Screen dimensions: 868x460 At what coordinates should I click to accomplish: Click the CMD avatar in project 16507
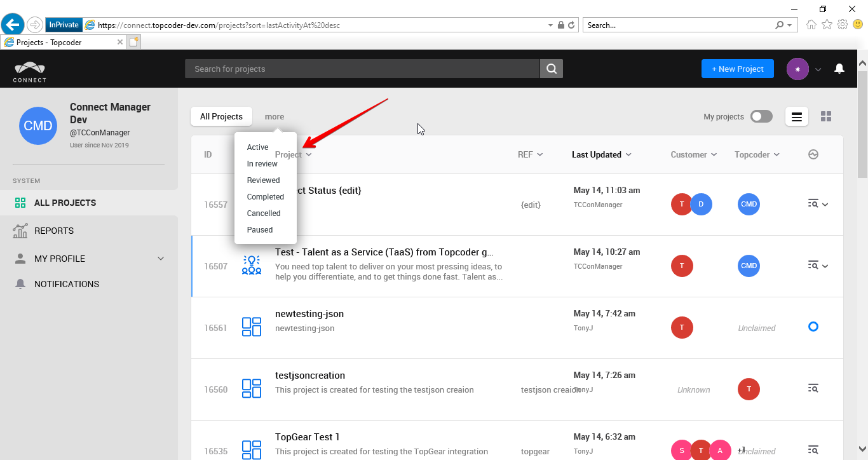[749, 266]
